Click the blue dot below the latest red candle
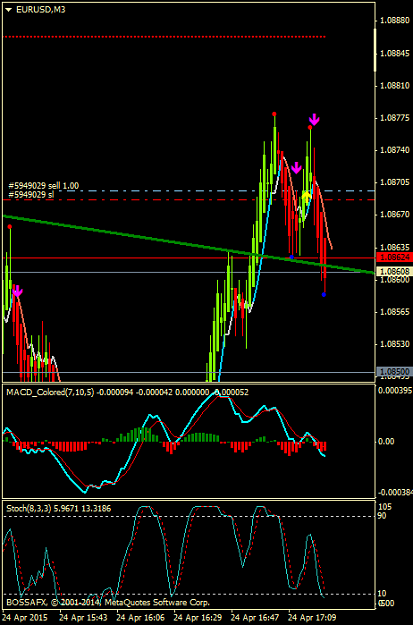Screen dimensions: 413x625 (324, 295)
